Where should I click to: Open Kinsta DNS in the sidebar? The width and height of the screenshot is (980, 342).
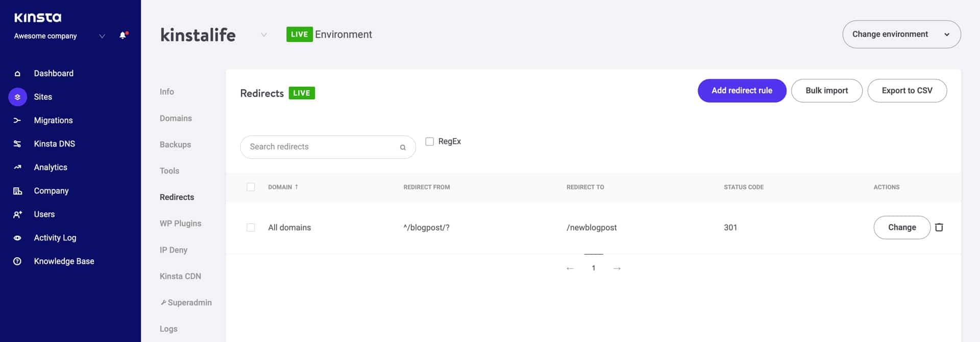click(x=54, y=144)
